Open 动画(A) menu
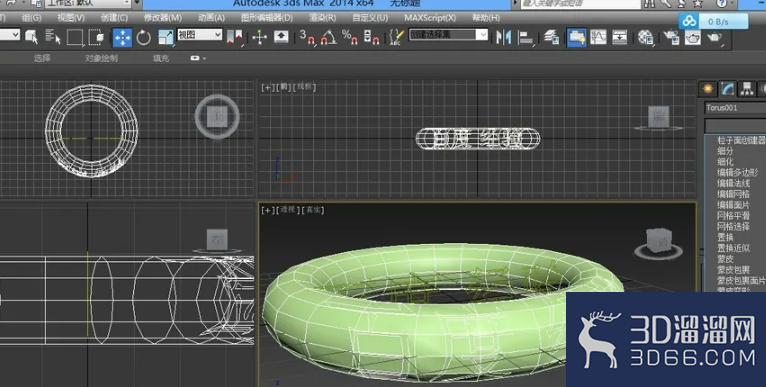Image resolution: width=766 pixels, height=387 pixels. pos(211,18)
